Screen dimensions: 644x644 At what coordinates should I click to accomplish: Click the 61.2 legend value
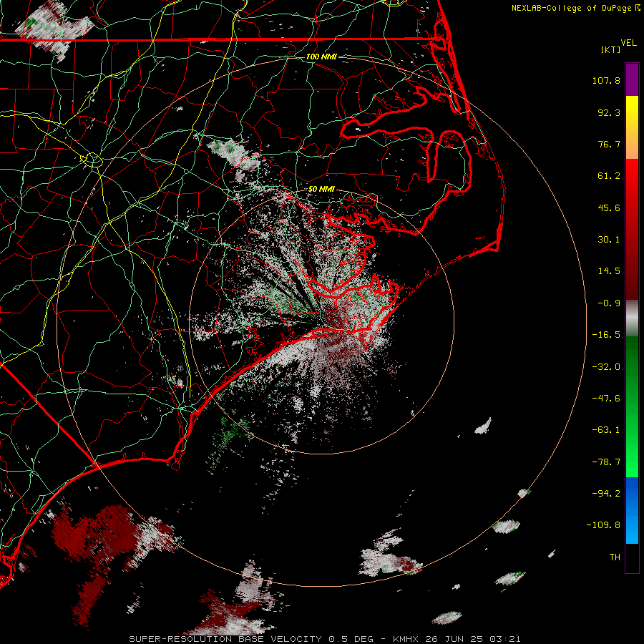[x=609, y=176]
